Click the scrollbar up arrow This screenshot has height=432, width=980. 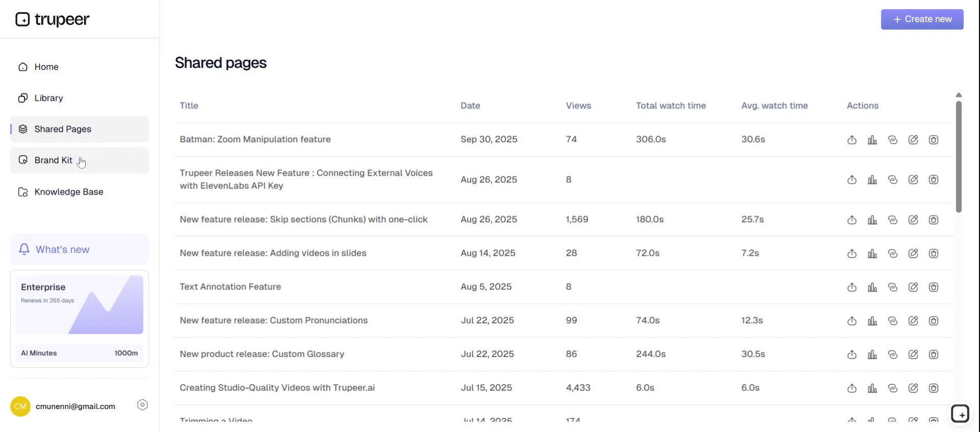959,95
